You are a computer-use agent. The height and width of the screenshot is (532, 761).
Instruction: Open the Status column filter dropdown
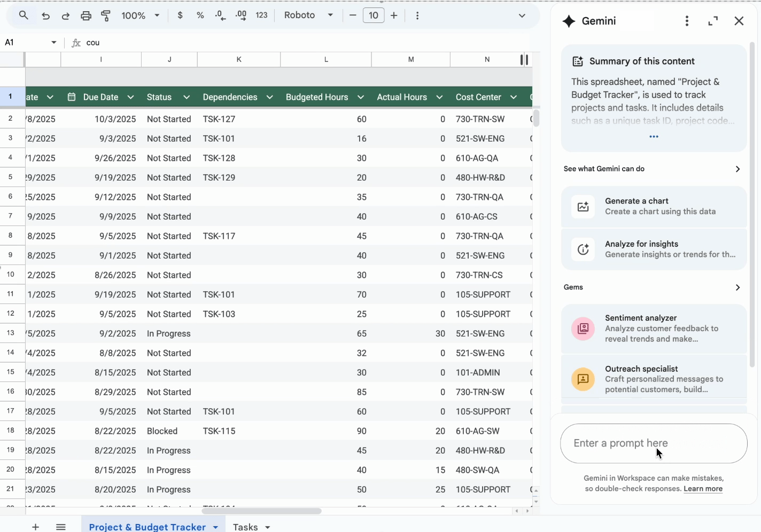187,97
